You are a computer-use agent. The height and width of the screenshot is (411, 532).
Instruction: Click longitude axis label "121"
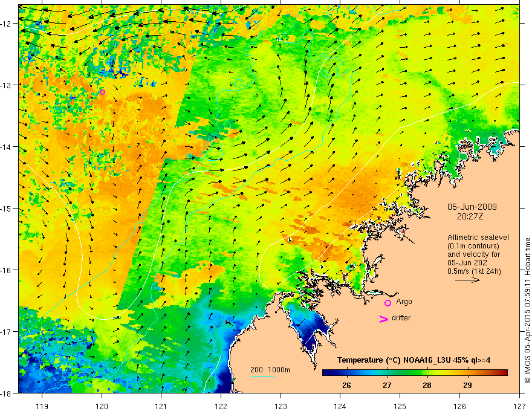point(161,406)
